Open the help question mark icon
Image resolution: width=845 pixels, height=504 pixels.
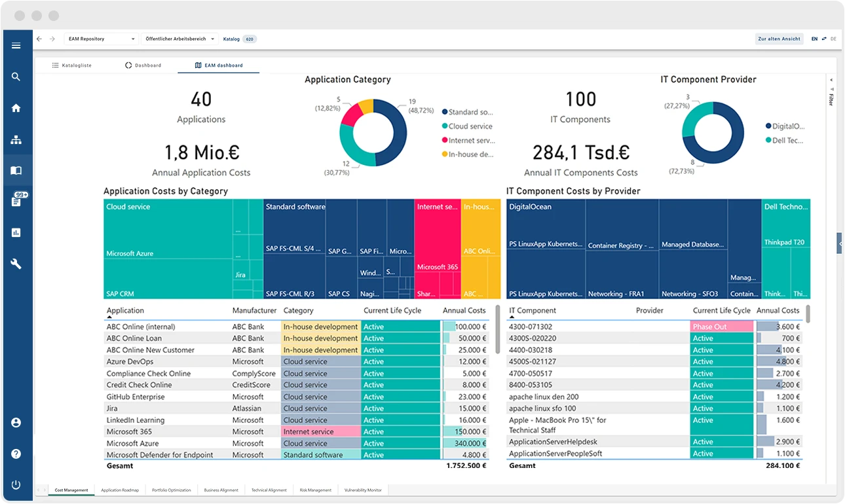16,454
